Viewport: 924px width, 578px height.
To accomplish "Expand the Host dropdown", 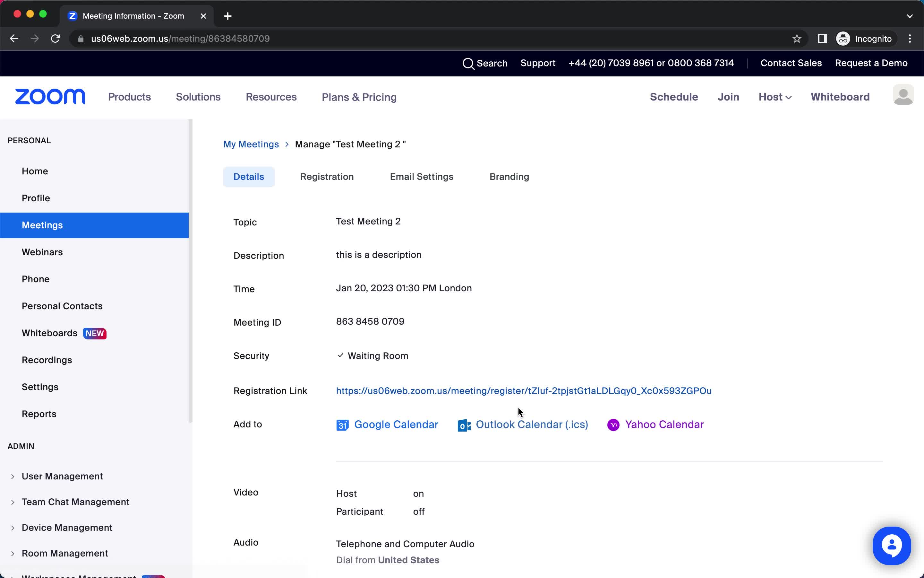I will coord(775,97).
